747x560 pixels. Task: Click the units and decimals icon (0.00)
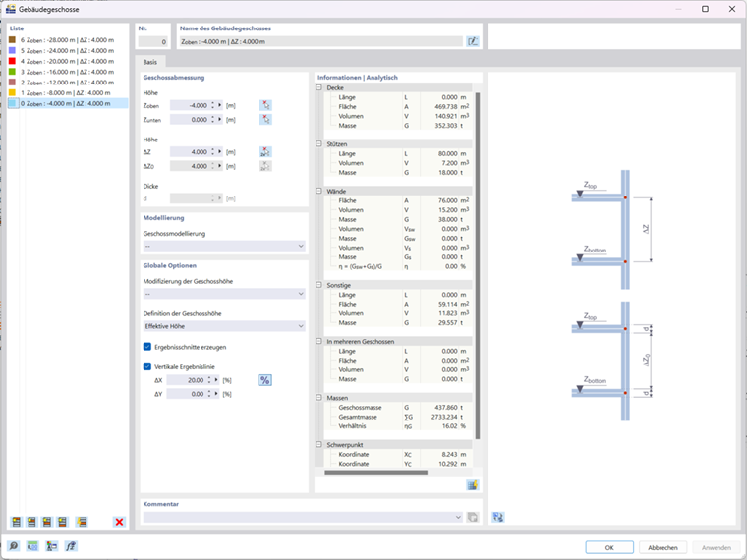[x=32, y=546]
